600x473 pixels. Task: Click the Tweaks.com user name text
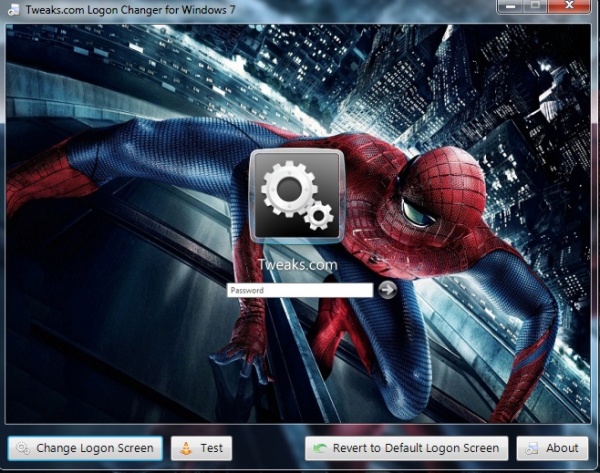(x=298, y=264)
